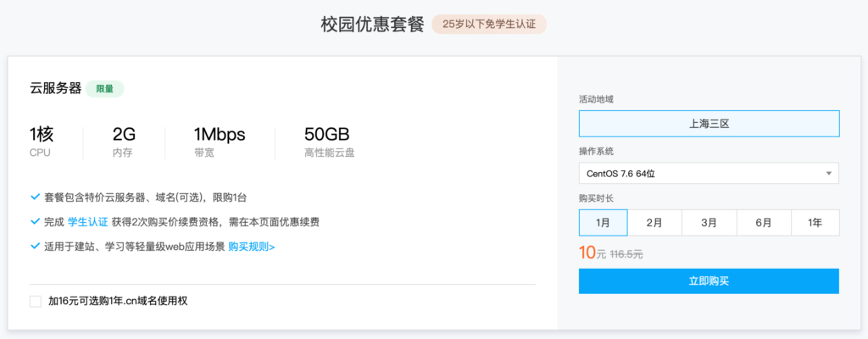Select the 2月 purchase duration
The width and height of the screenshot is (868, 339).
coord(654,223)
